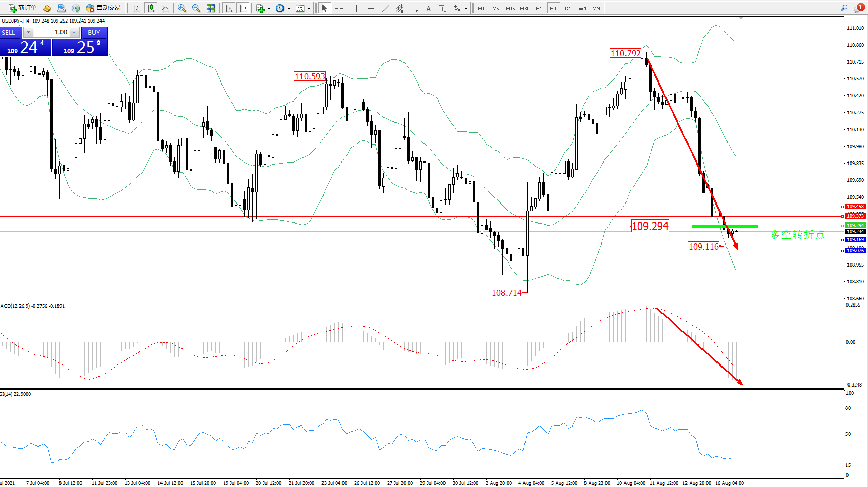Draw a horizontal line tool
The image size is (868, 487).
tap(371, 8)
